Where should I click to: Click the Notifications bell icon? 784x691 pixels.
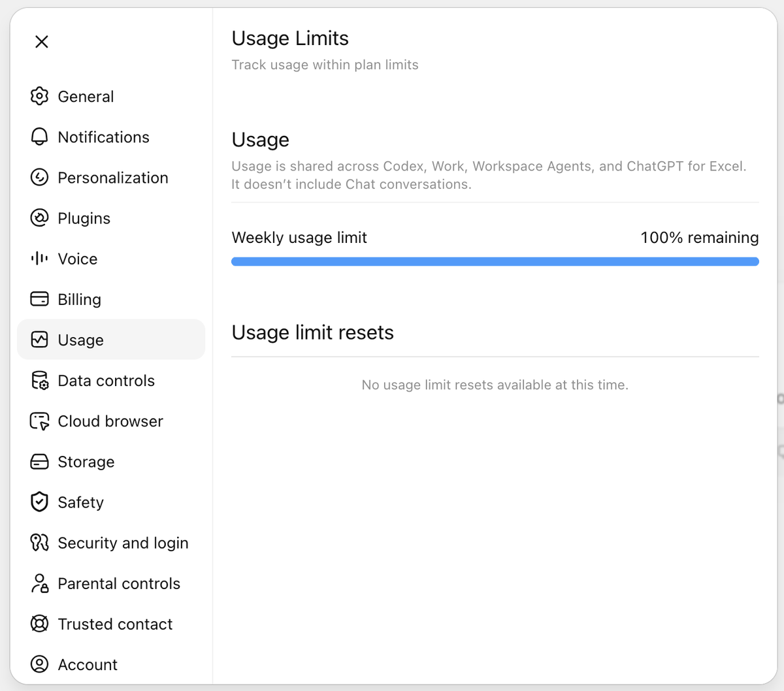(x=39, y=137)
